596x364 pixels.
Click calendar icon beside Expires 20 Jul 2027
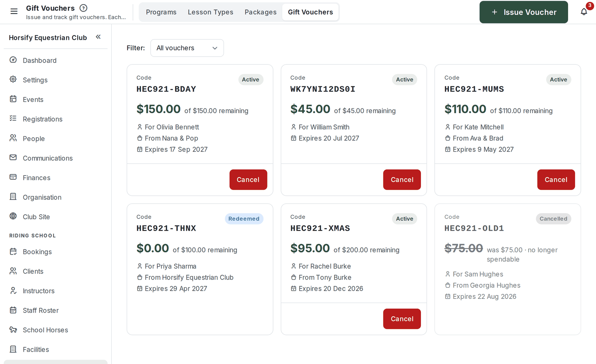tap(294, 138)
